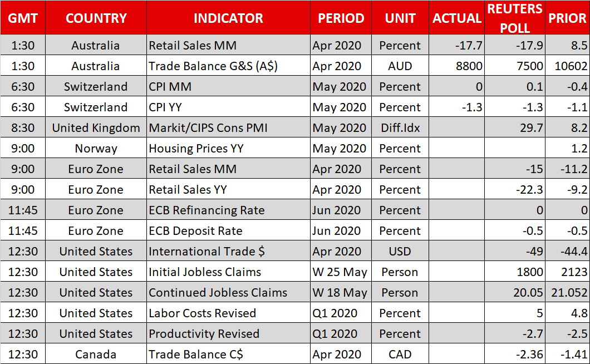
Task: Select the PERIOD column header
Action: 341,18
